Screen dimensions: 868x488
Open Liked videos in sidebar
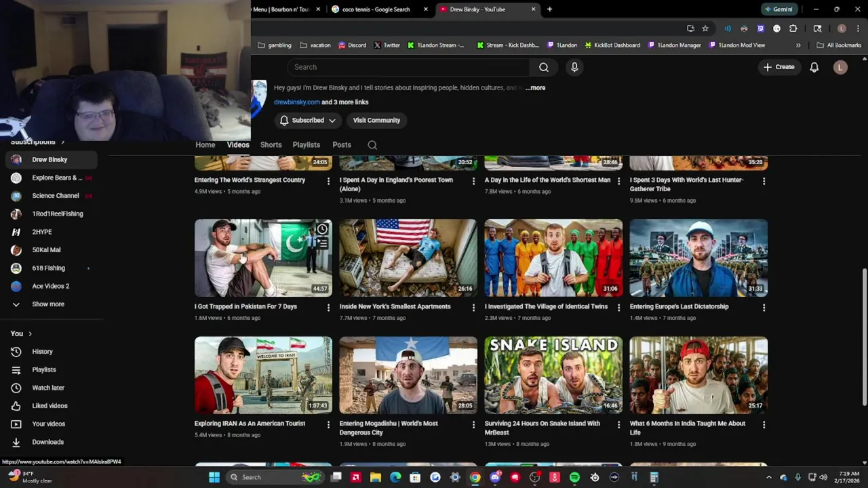51,406
